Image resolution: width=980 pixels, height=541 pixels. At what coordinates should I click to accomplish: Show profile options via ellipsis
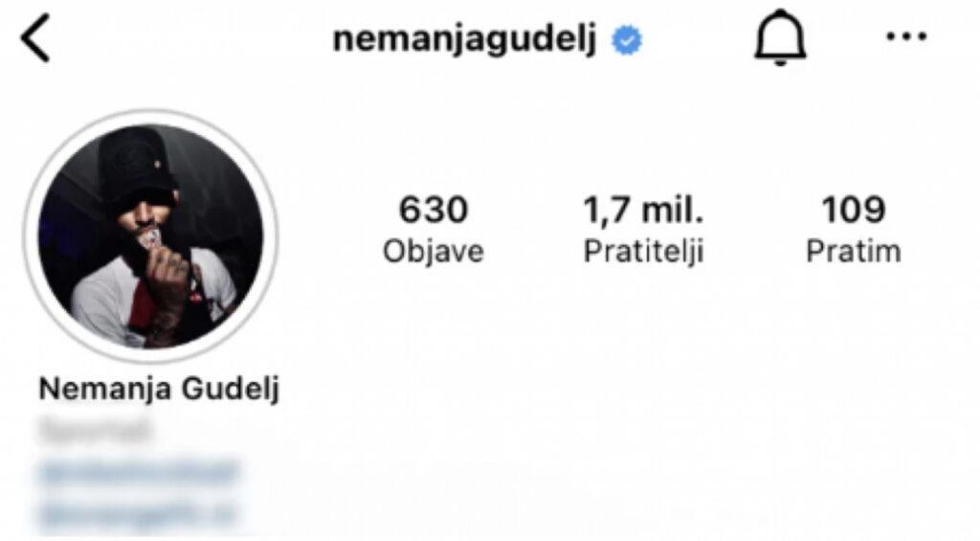906,36
